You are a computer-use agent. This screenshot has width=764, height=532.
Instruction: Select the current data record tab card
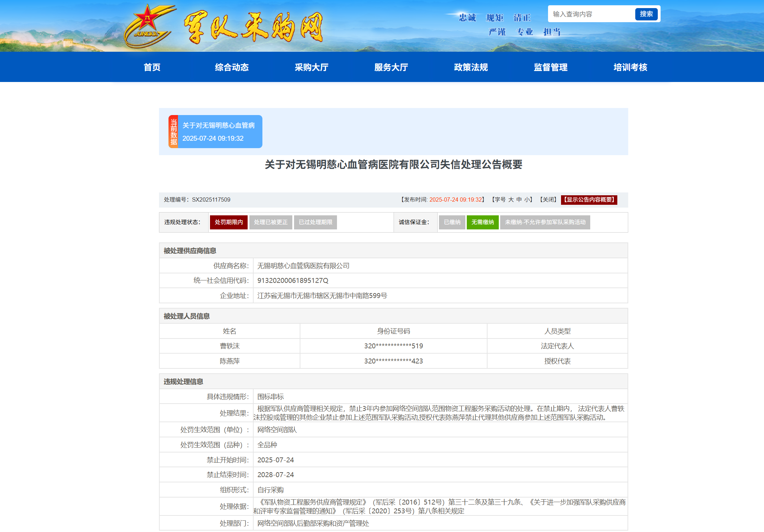point(215,132)
